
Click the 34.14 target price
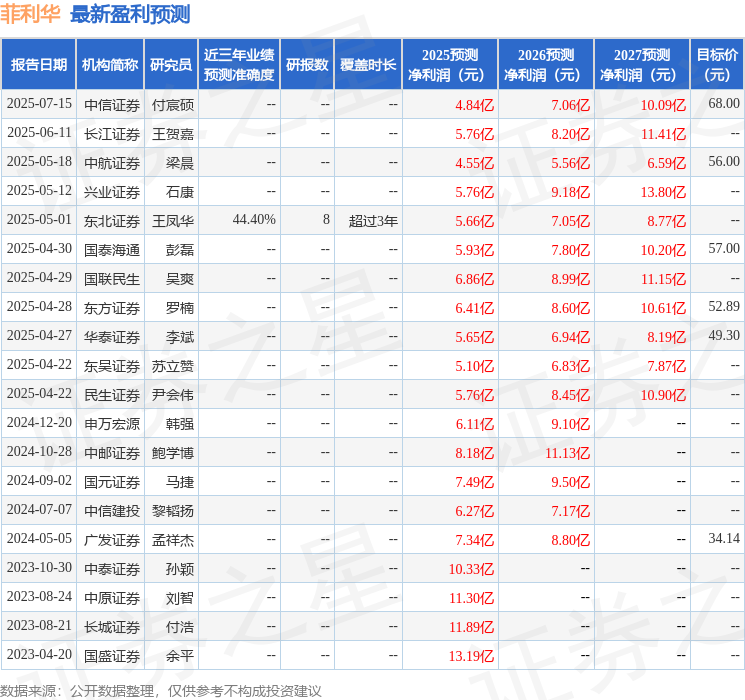(x=724, y=538)
